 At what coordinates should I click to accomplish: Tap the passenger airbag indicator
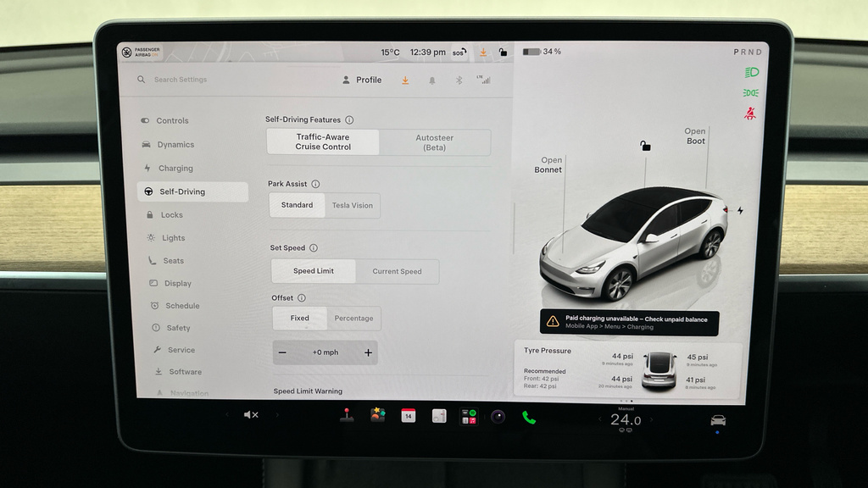click(x=142, y=52)
